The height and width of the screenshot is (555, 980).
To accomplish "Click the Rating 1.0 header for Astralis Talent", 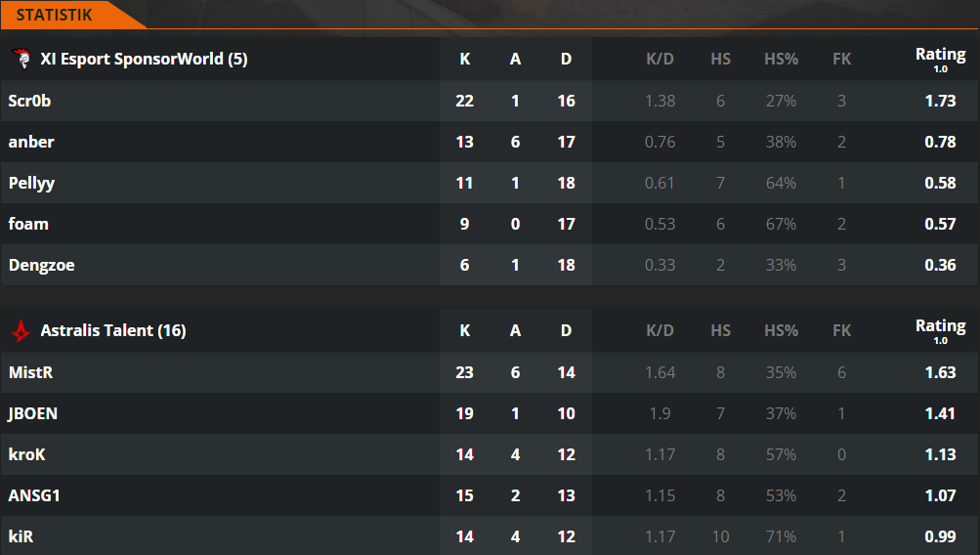I will [x=940, y=329].
